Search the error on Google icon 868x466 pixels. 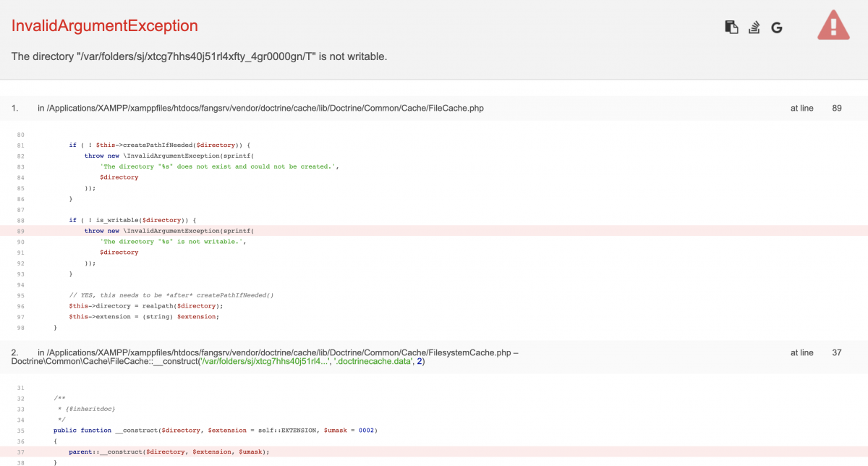click(x=777, y=27)
